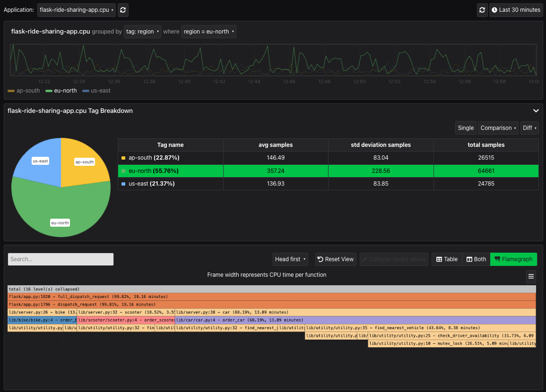Select the Single view button
The height and width of the screenshot is (392, 546).
coord(466,128)
